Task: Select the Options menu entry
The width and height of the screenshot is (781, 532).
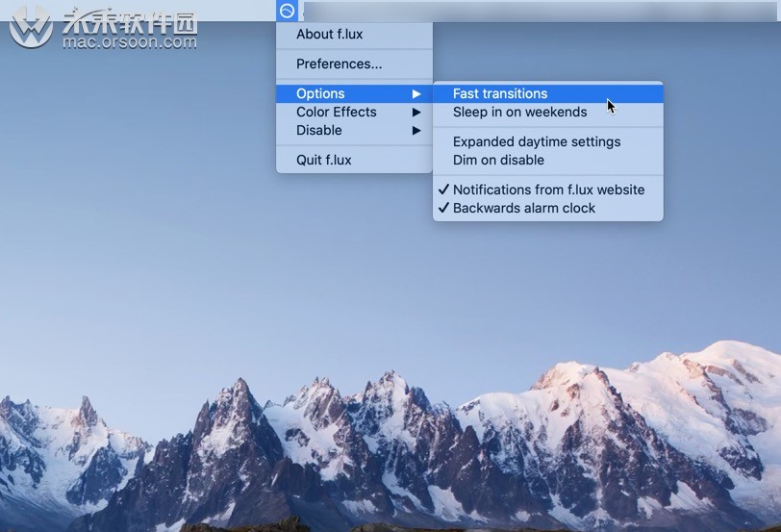Action: point(354,93)
